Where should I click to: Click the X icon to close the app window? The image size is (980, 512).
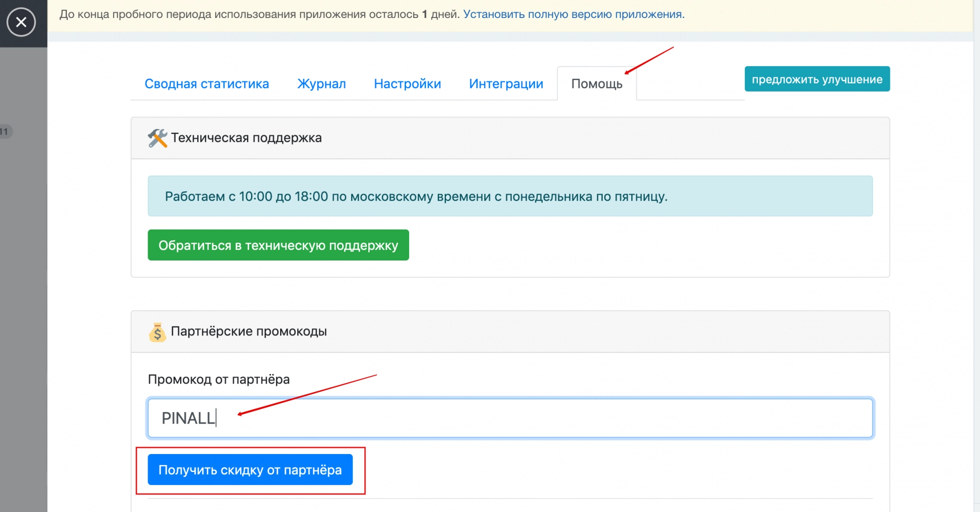(x=21, y=22)
